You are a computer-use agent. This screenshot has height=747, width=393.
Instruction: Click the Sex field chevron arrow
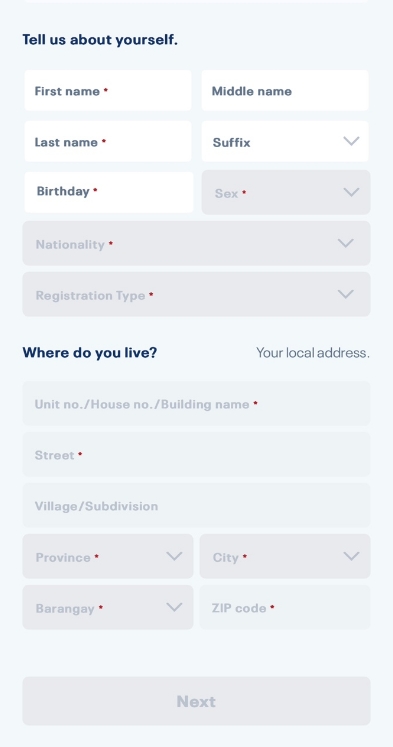pyautogui.click(x=351, y=192)
